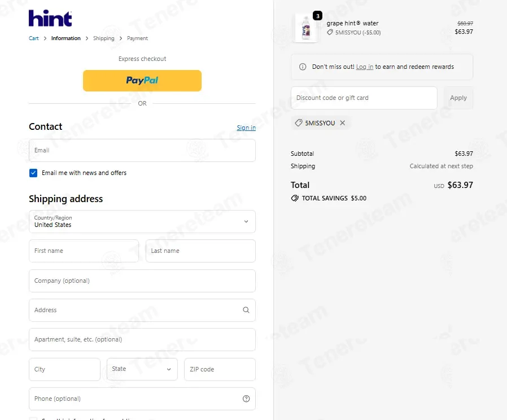Screen dimensions: 507x420
Task: Pay with the PayPal express button
Action: pyautogui.click(x=142, y=81)
